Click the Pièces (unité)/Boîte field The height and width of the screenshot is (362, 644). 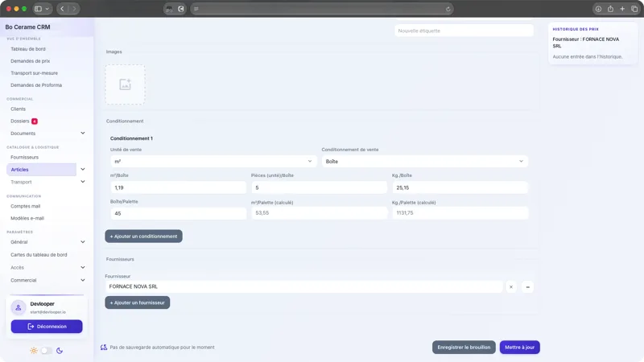tap(319, 187)
